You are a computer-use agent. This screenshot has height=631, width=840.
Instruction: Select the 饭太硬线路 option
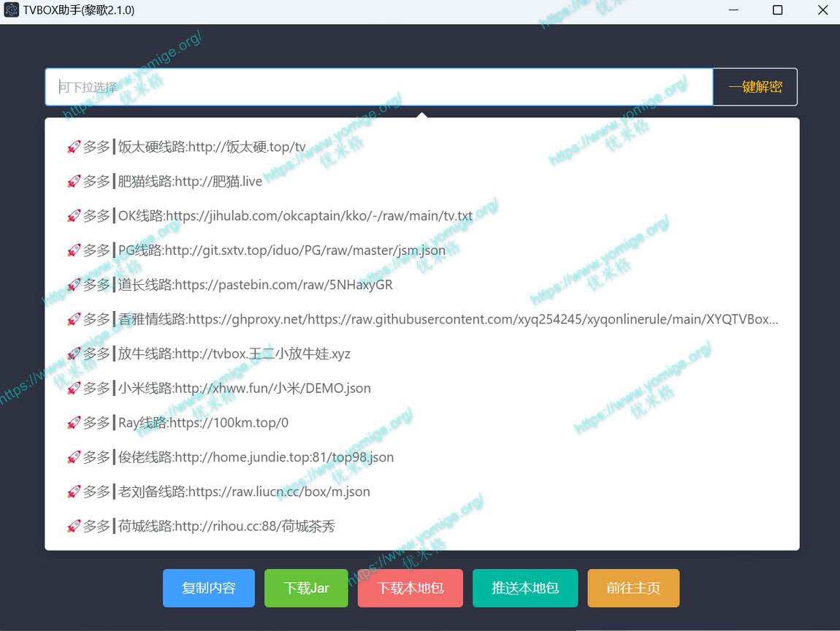[x=212, y=147]
